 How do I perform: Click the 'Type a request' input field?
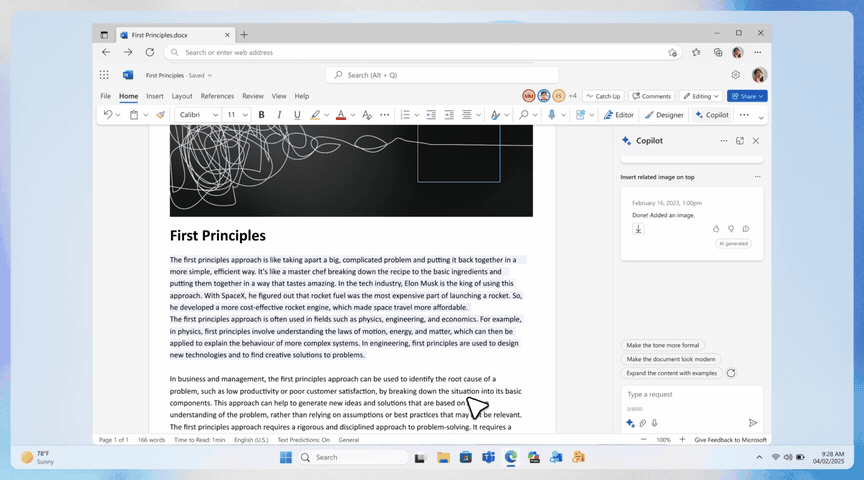point(692,395)
